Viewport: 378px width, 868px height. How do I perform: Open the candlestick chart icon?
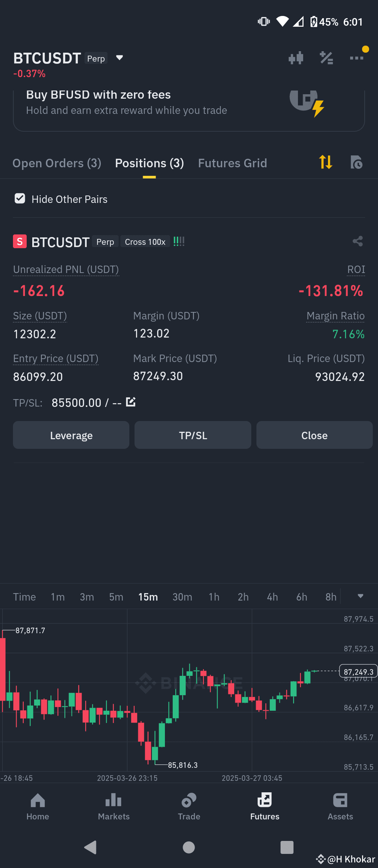point(296,58)
